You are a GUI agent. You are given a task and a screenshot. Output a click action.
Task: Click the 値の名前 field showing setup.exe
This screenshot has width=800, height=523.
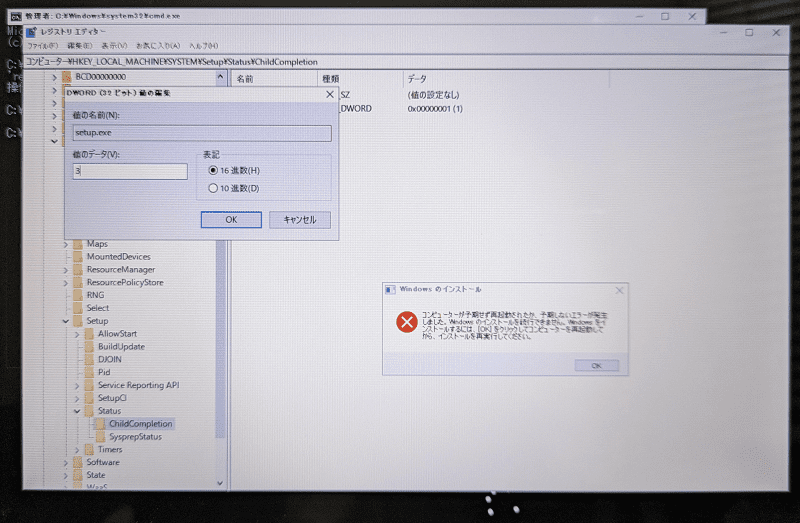click(x=202, y=133)
